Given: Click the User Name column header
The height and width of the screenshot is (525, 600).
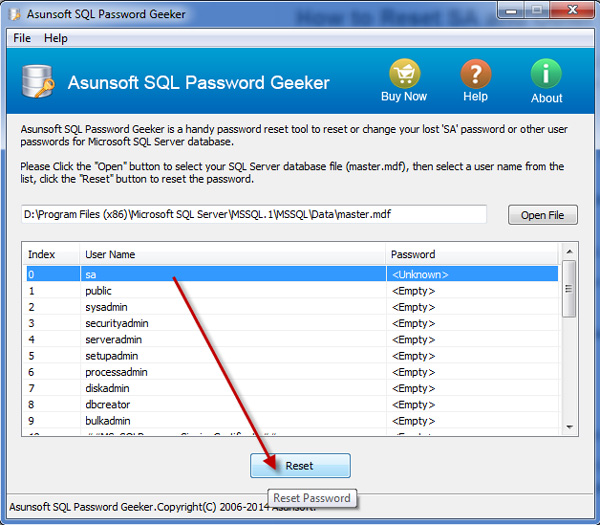Looking at the screenshot, I should point(232,254).
